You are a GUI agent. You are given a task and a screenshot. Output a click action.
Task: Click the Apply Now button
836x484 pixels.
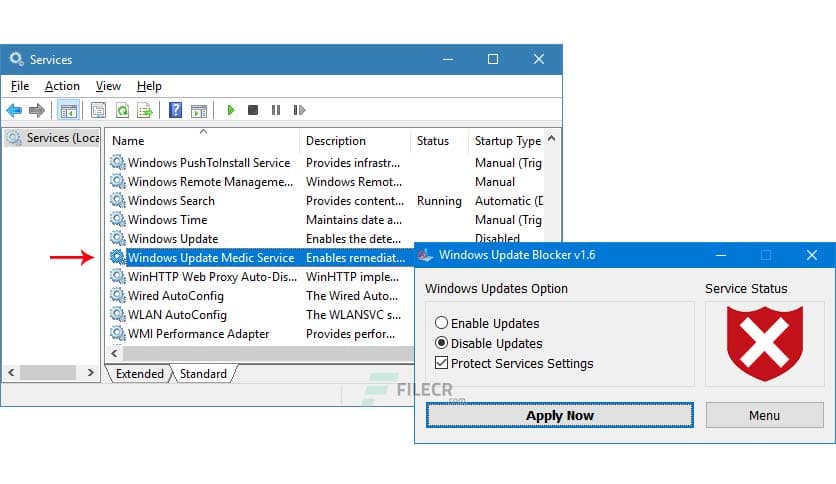point(560,415)
